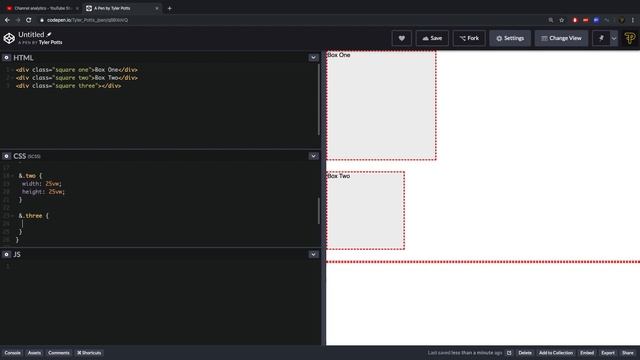Click the zoom magnifier icon in address bar
Viewport: 640px width, 360px height.
click(551, 20)
